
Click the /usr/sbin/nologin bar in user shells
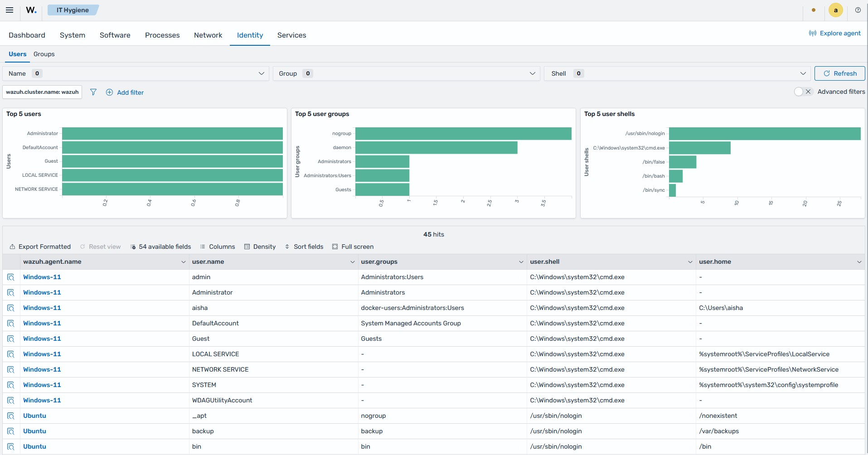(765, 134)
